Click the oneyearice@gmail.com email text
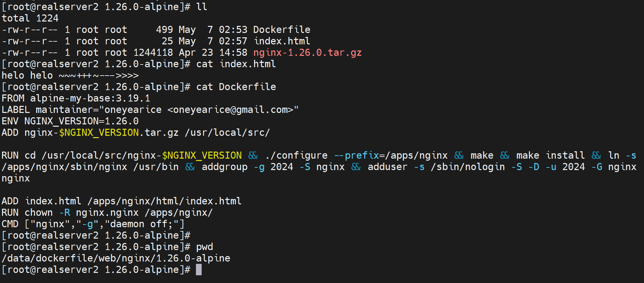The height and width of the screenshot is (283, 644). pos(230,110)
